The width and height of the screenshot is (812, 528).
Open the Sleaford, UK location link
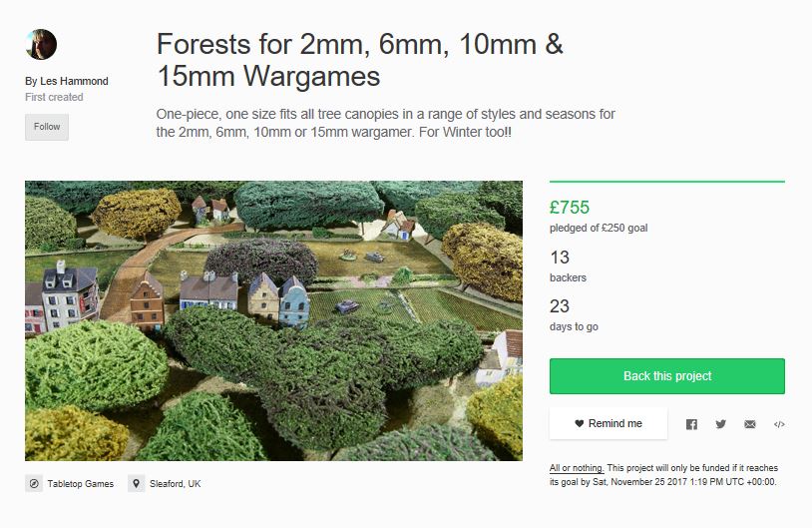coord(175,483)
